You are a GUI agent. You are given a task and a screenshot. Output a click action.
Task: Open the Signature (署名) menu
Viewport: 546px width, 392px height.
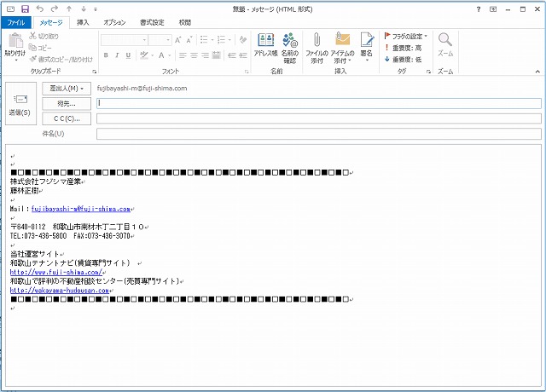[x=367, y=46]
